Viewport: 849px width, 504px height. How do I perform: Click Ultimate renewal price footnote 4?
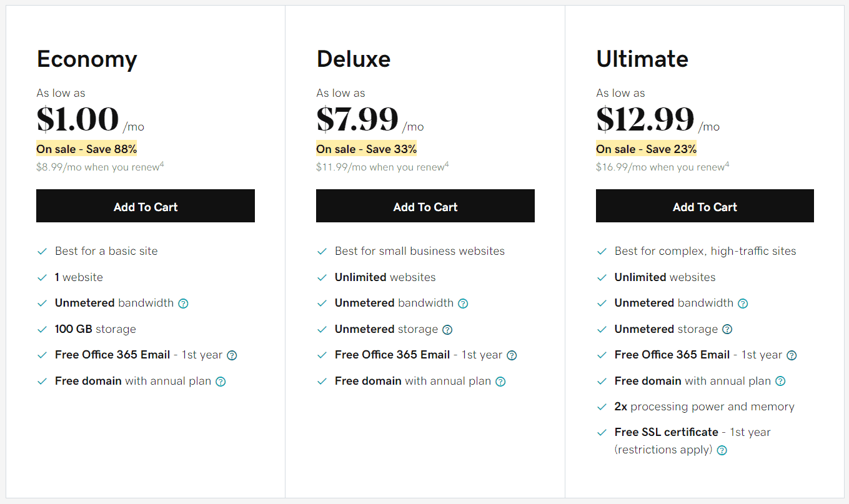click(x=727, y=165)
